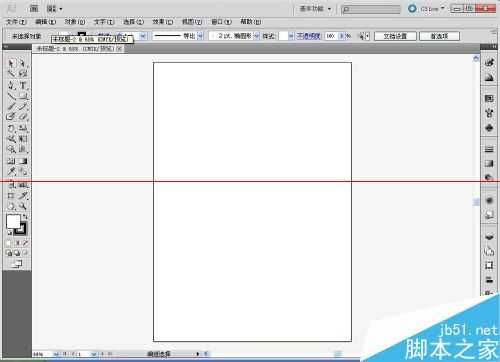Select the Free Transform tool
Image resolution: width=500 pixels, height=362 pixels.
coord(23,139)
